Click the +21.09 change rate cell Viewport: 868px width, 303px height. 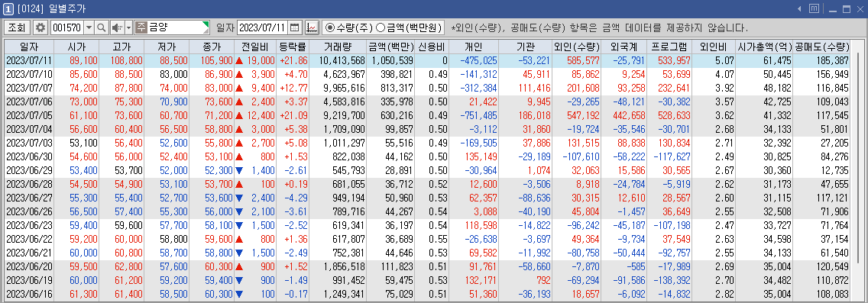click(293, 115)
